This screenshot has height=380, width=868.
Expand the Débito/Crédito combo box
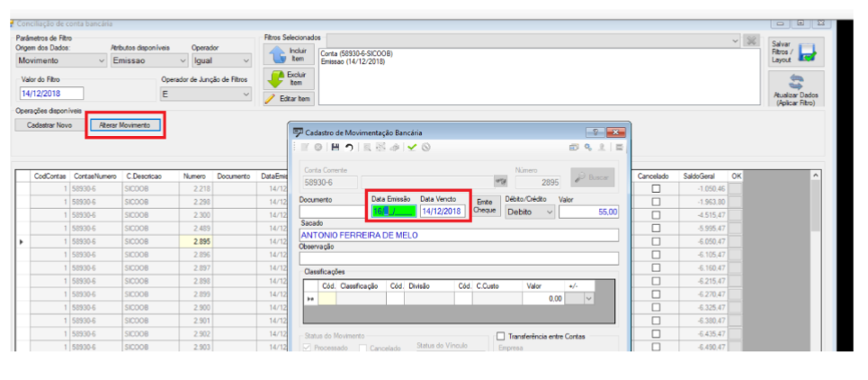coord(530,212)
